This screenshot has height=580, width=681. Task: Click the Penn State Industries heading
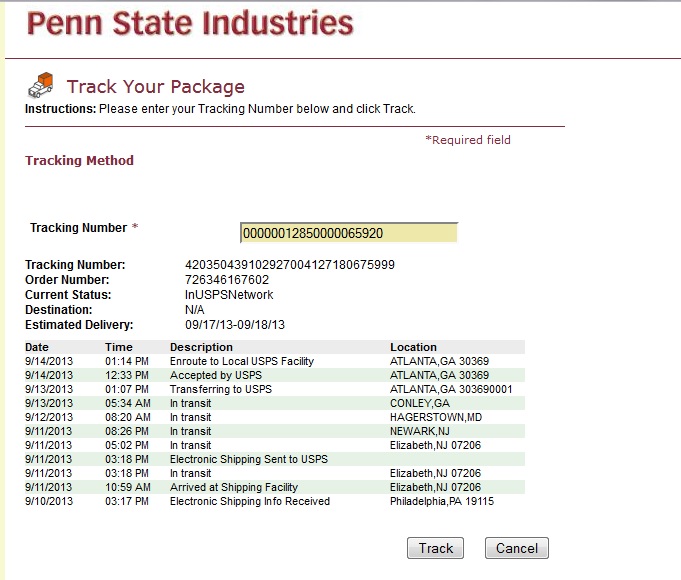point(190,23)
